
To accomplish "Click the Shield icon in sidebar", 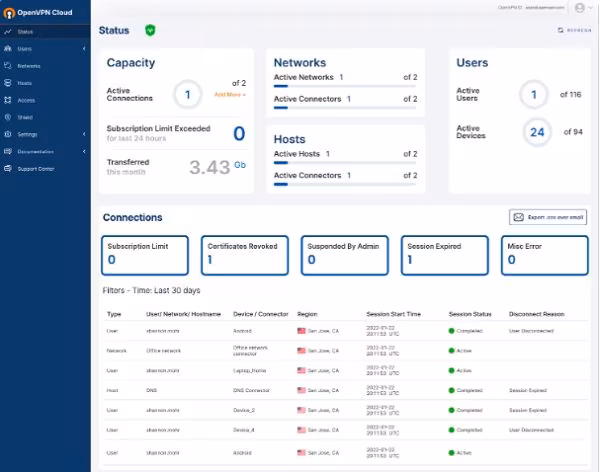I will pos(8,117).
